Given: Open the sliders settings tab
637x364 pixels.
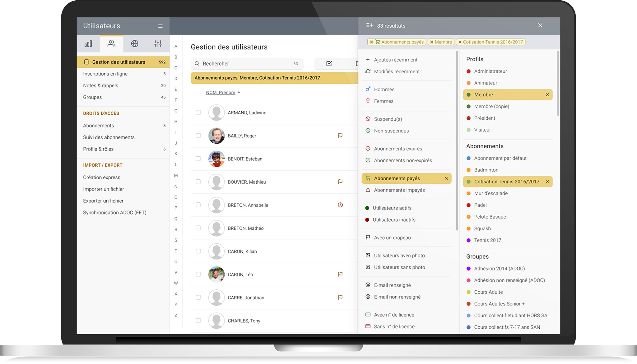Looking at the screenshot, I should 158,44.
